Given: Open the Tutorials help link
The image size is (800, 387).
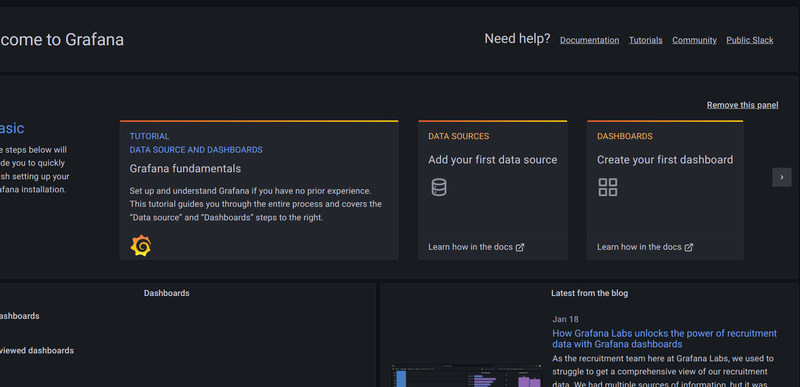Looking at the screenshot, I should click(x=645, y=40).
